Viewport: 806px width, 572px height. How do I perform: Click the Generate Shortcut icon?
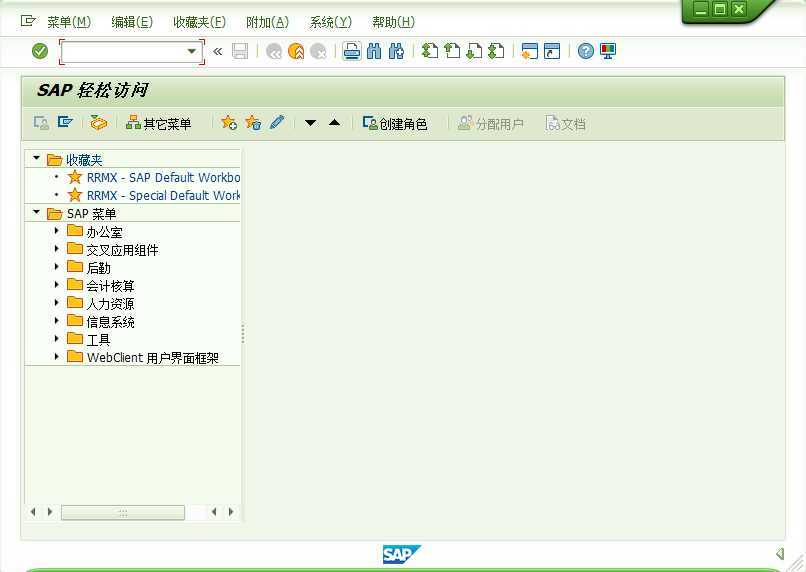pyautogui.click(x=552, y=51)
